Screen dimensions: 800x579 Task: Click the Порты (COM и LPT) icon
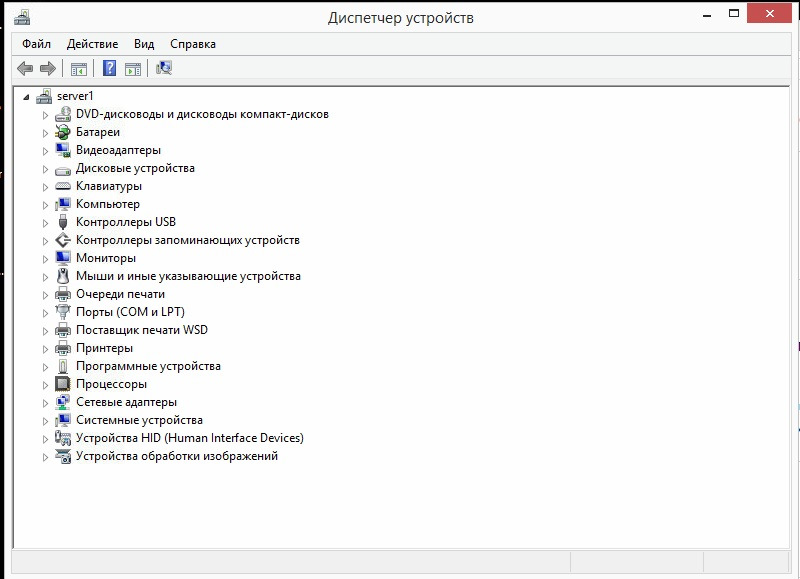pos(63,312)
